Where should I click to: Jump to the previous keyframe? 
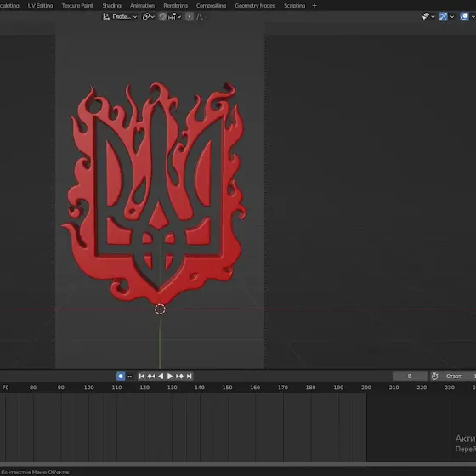coord(151,376)
